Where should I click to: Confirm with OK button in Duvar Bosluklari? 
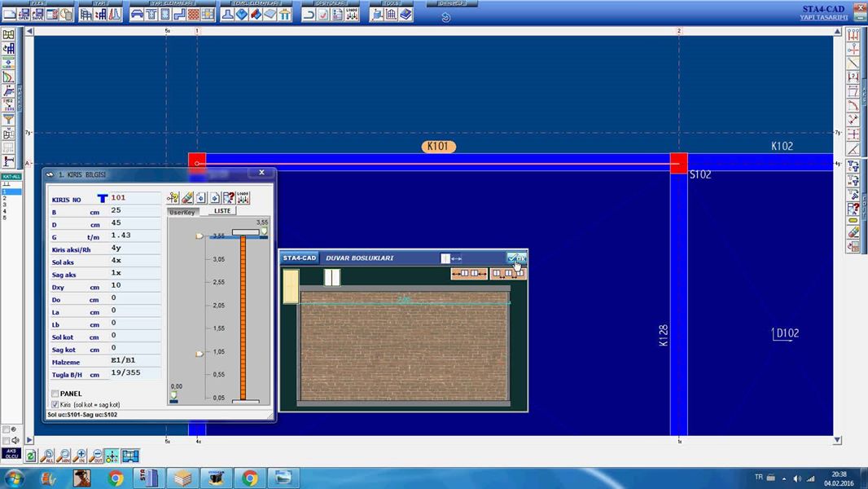point(516,258)
